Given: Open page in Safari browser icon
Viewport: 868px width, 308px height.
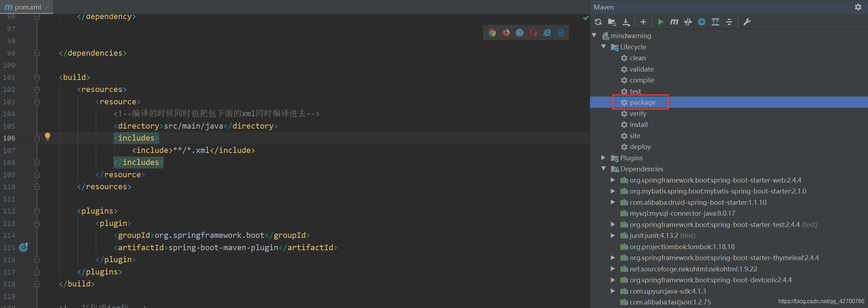Looking at the screenshot, I should click(520, 33).
